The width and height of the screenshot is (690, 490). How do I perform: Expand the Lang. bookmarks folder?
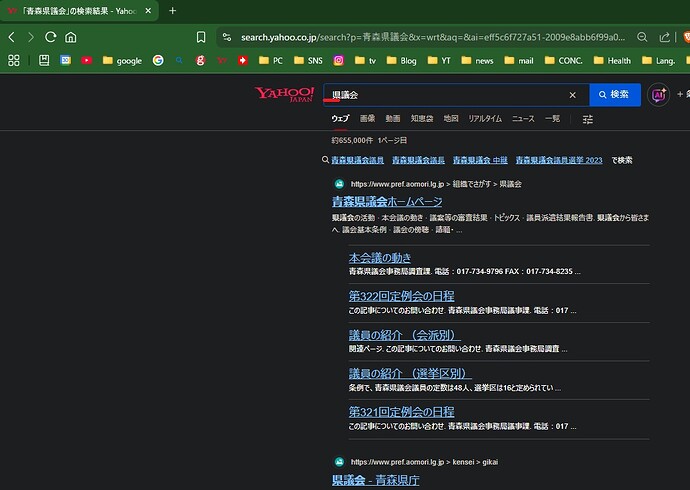[x=658, y=60]
